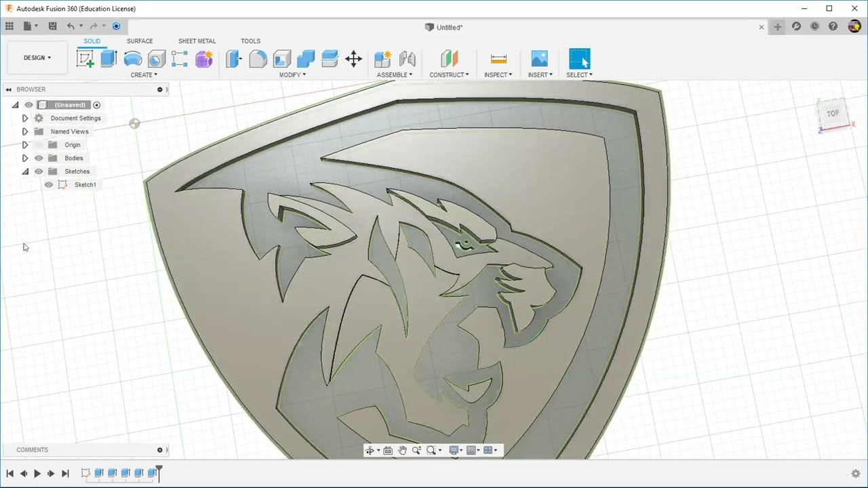Viewport: 868px width, 488px height.
Task: Expand the Bodies folder
Action: (25, 158)
